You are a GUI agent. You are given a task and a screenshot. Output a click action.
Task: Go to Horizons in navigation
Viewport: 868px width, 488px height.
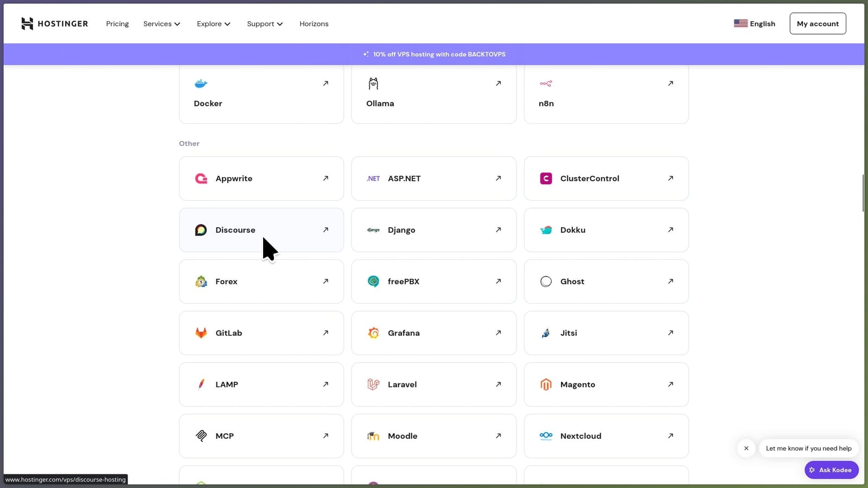coord(314,24)
